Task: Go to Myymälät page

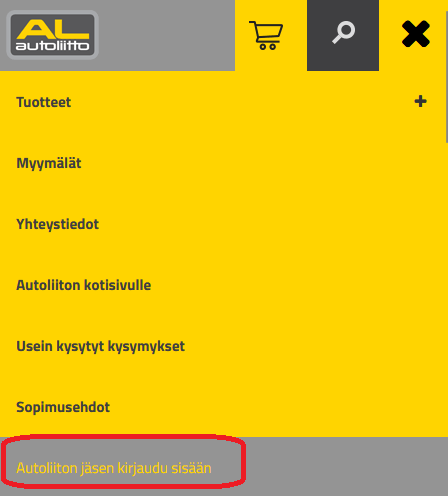Action: (49, 163)
